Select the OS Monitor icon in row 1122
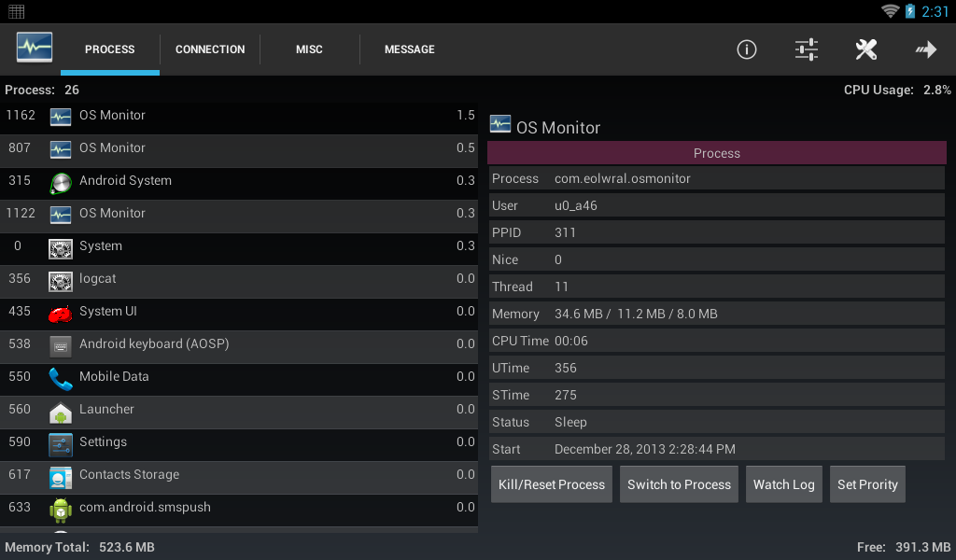 (x=61, y=215)
